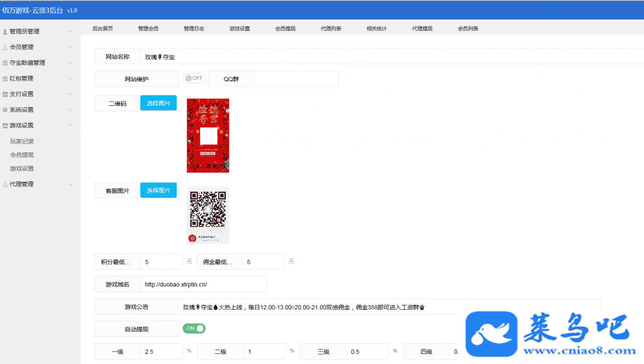Click the 系统设置 gear icon

[5, 110]
